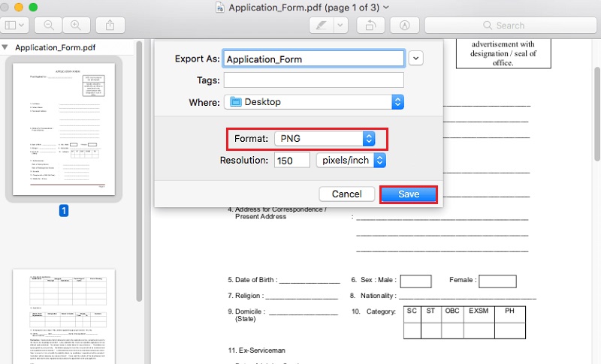Open the sidebar view options button
The image size is (601, 364).
(x=14, y=26)
